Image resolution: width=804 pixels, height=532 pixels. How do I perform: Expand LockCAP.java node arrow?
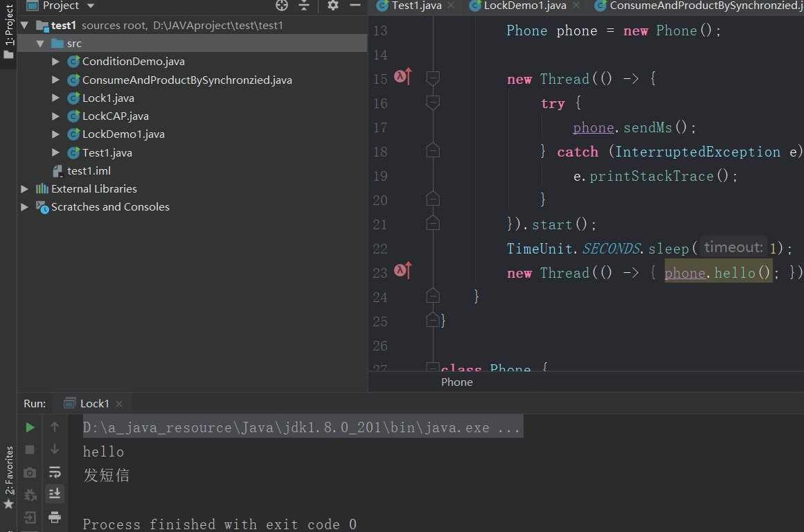coord(55,116)
